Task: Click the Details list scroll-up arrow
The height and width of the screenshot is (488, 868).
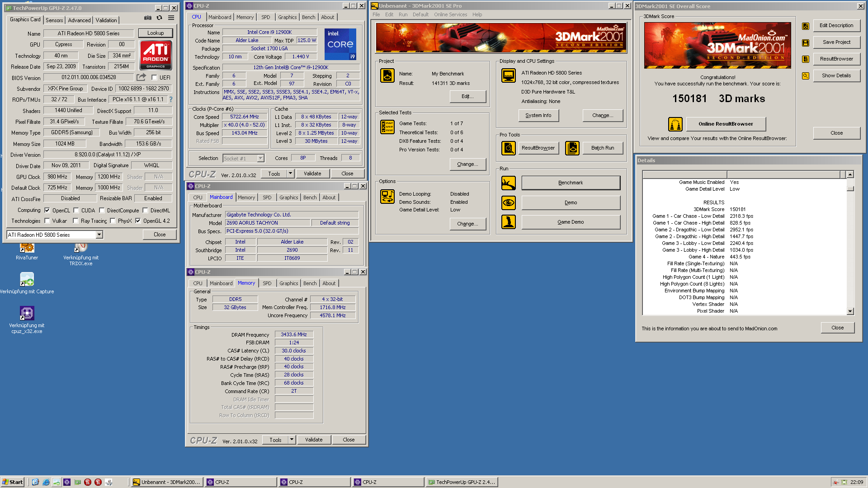Action: [850, 174]
